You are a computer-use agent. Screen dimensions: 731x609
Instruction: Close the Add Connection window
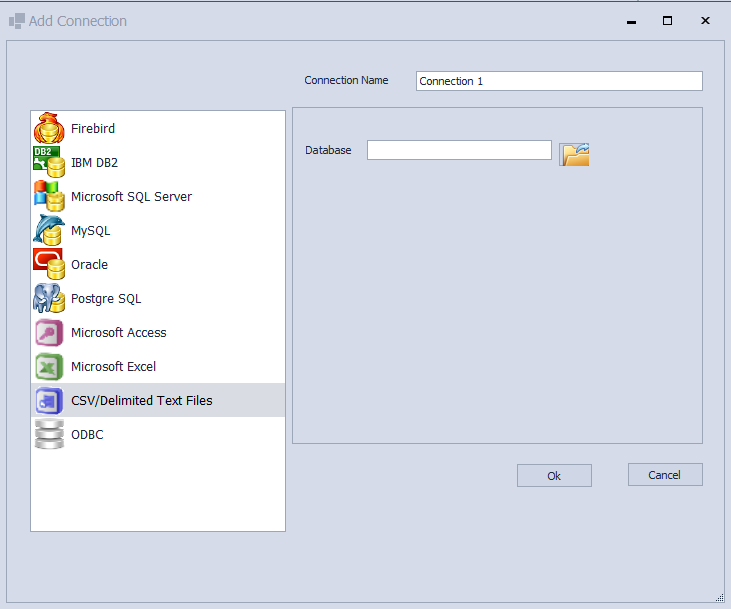[705, 21]
